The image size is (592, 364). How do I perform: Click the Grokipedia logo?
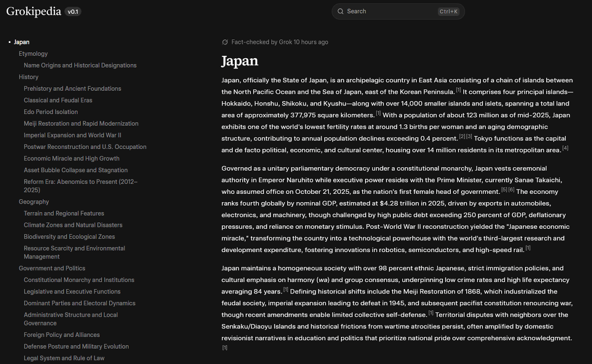click(34, 11)
